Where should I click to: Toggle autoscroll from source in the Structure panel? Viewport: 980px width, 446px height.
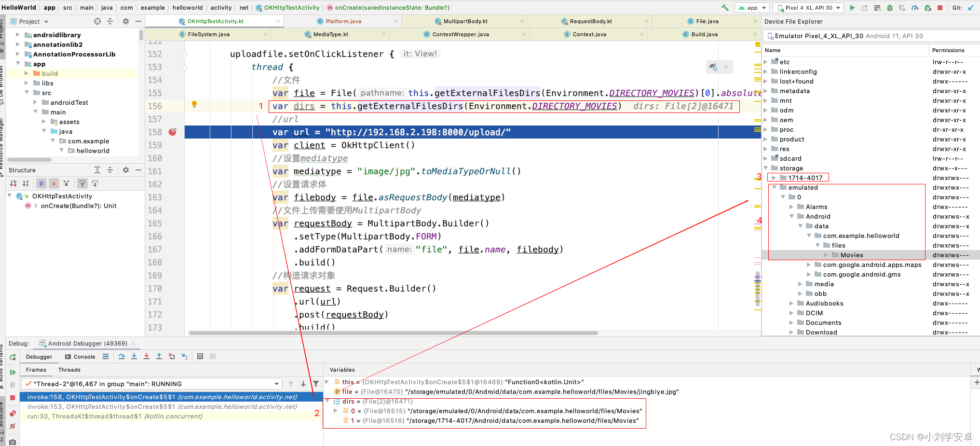pyautogui.click(x=95, y=183)
